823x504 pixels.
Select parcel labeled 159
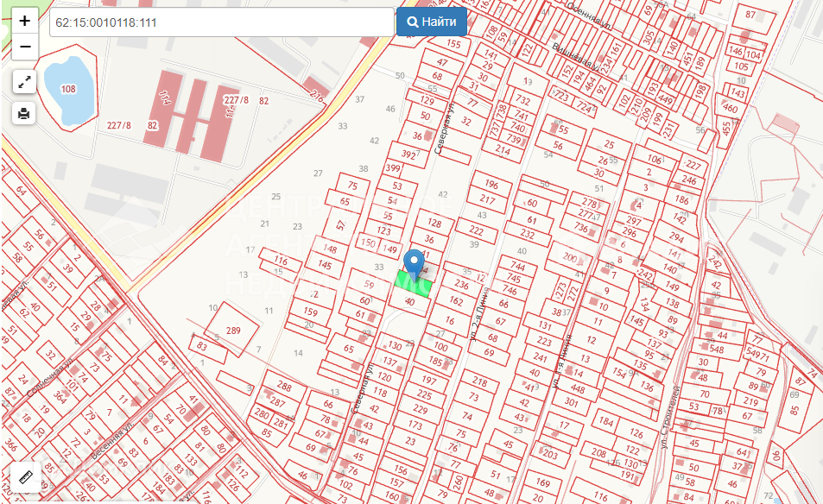310,312
